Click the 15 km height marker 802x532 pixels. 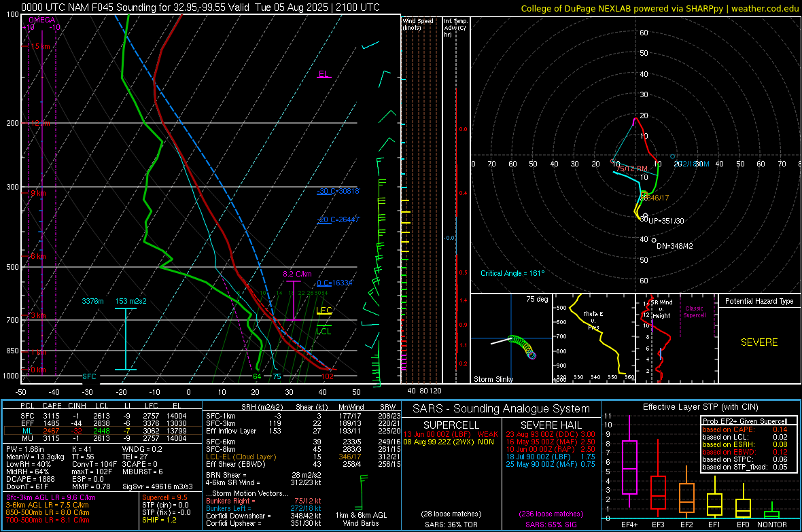40,47
